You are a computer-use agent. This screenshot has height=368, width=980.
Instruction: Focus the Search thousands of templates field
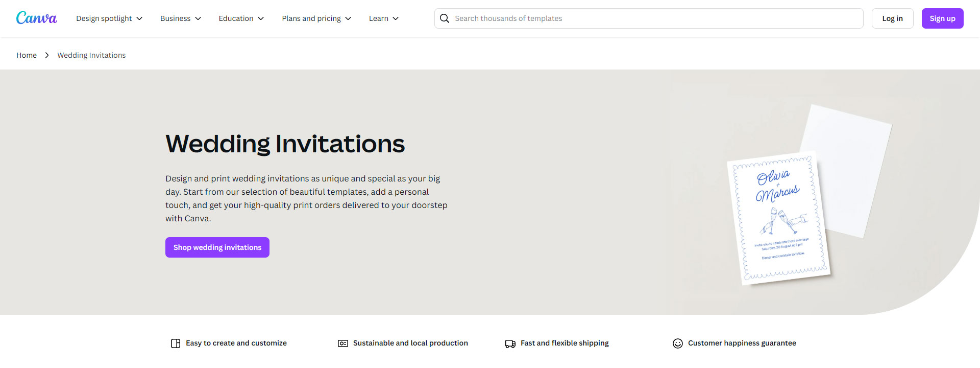pos(653,18)
